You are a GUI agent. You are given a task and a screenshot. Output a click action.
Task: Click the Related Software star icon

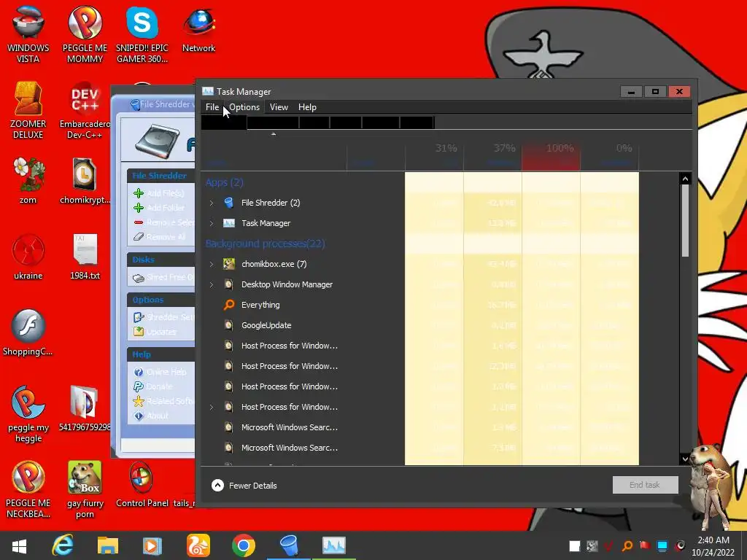tap(139, 402)
